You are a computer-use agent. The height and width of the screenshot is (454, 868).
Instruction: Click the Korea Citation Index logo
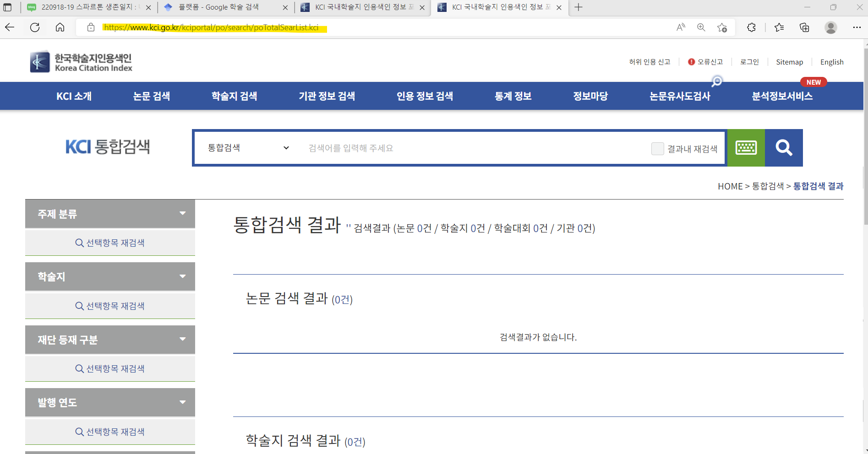pos(81,62)
